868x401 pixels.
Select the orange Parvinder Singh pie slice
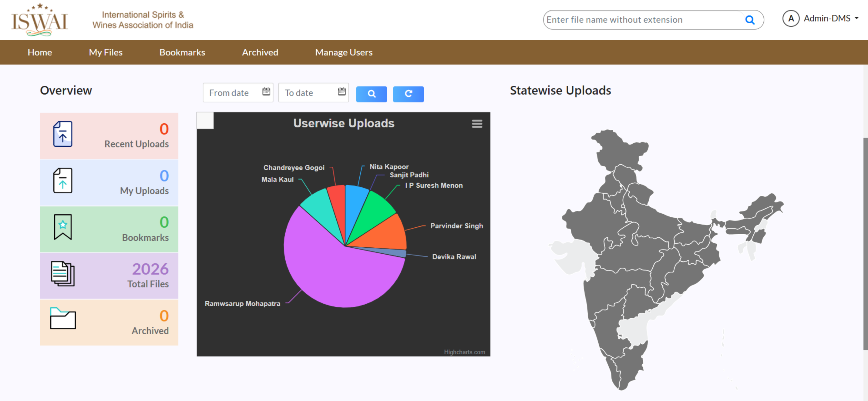tap(384, 234)
